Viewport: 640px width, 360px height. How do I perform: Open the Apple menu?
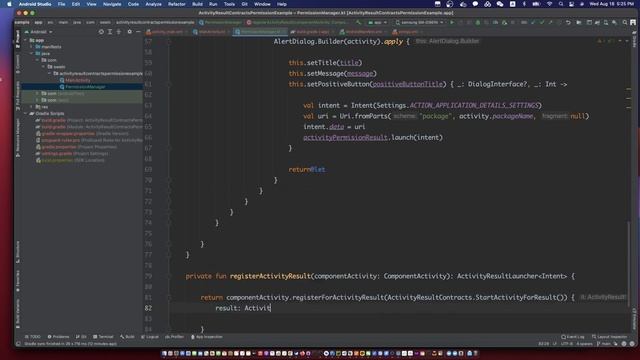[x=9, y=4]
